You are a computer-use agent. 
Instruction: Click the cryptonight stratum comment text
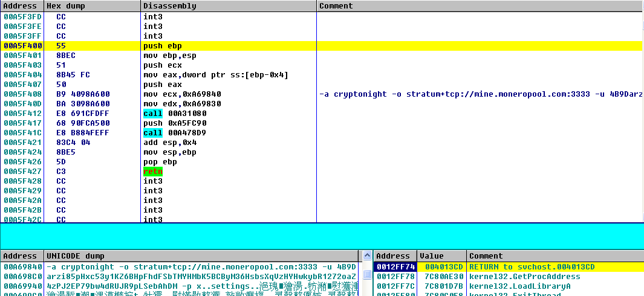click(x=478, y=94)
